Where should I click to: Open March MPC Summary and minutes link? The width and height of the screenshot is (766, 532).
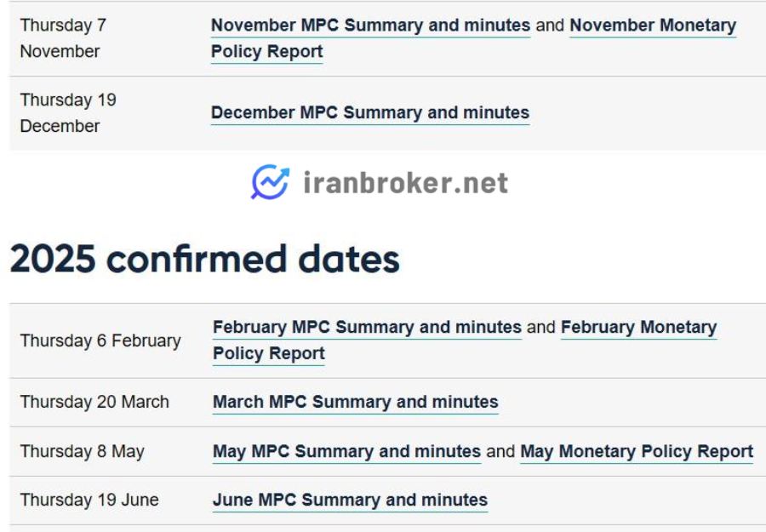[356, 402]
